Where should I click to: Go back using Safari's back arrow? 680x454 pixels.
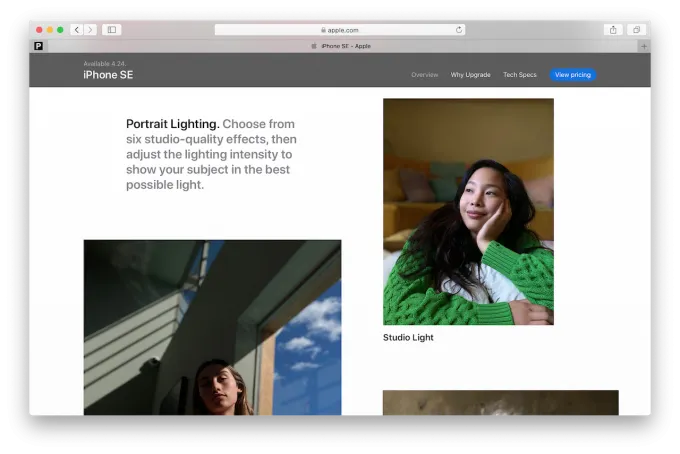[77, 30]
